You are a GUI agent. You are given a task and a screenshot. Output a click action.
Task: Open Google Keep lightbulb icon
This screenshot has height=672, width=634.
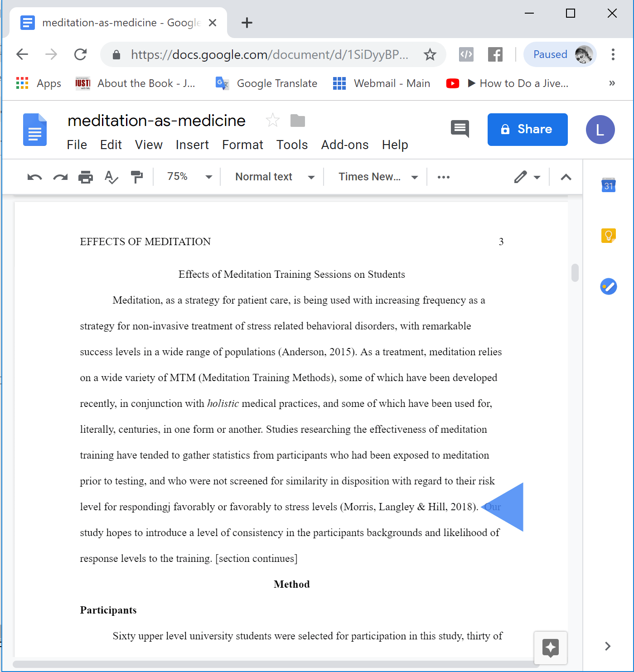pos(608,236)
